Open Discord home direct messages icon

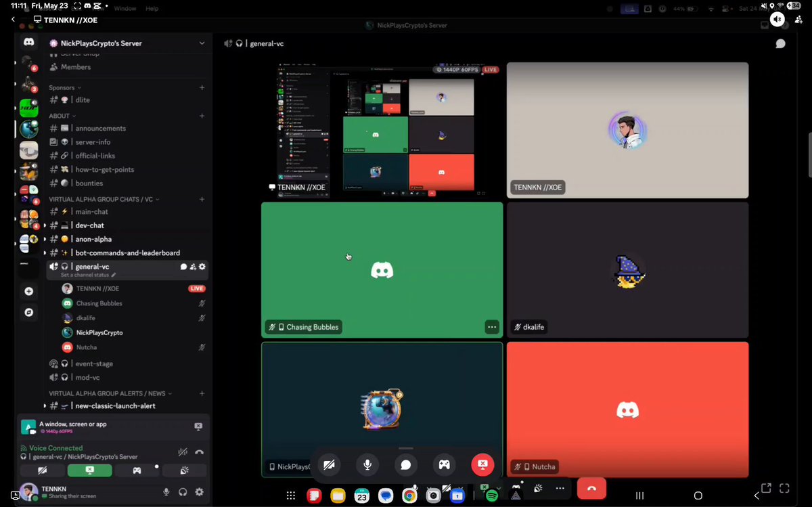29,42
